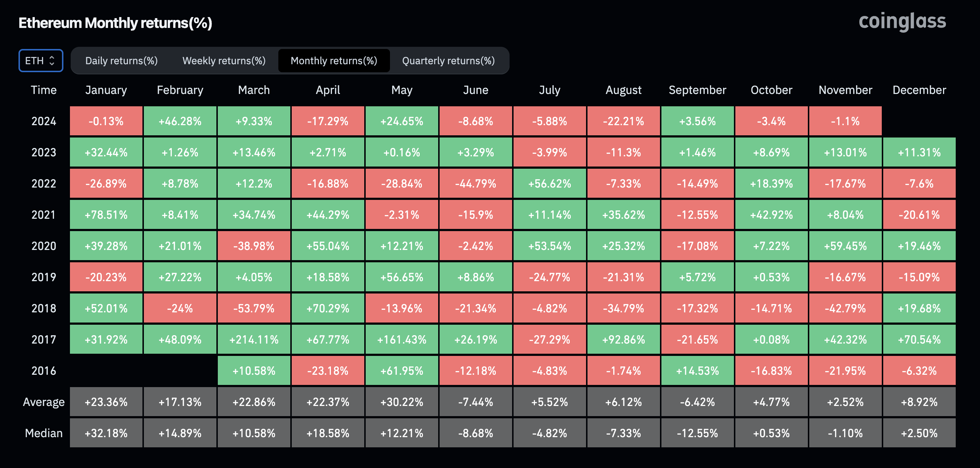The height and width of the screenshot is (468, 980).
Task: Click the Ethereum Monthly returns(%) title
Action: [115, 23]
